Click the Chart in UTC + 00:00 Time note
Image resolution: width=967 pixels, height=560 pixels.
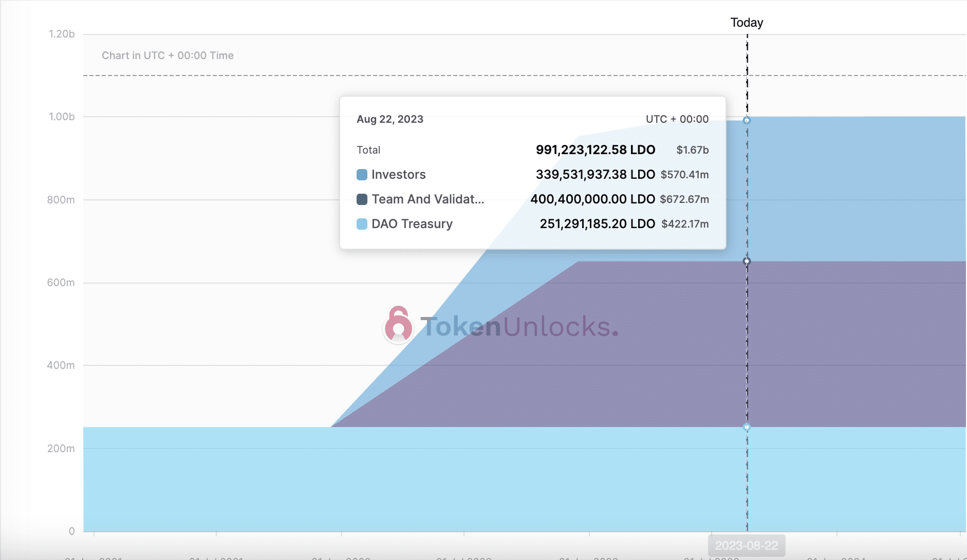click(168, 55)
